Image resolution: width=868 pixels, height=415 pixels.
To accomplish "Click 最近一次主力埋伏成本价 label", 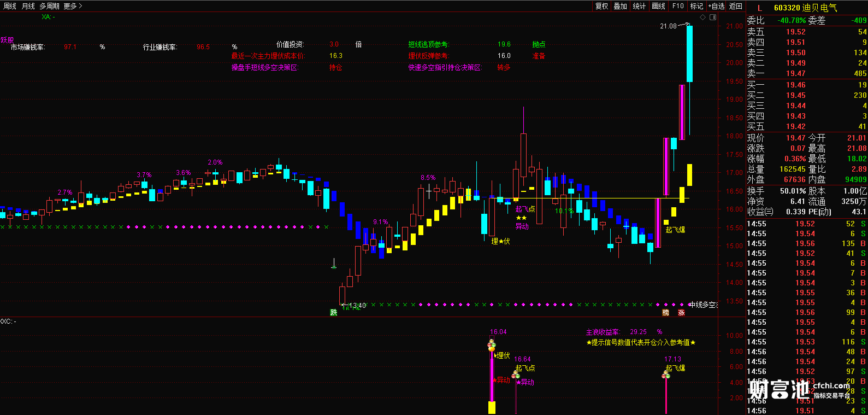I will point(268,56).
